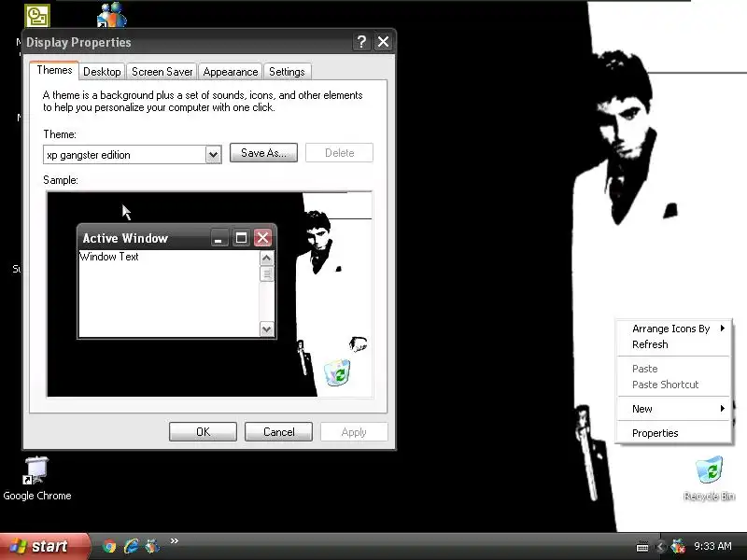
Task: Launch Chrome from the quick launch bar
Action: pos(109,546)
